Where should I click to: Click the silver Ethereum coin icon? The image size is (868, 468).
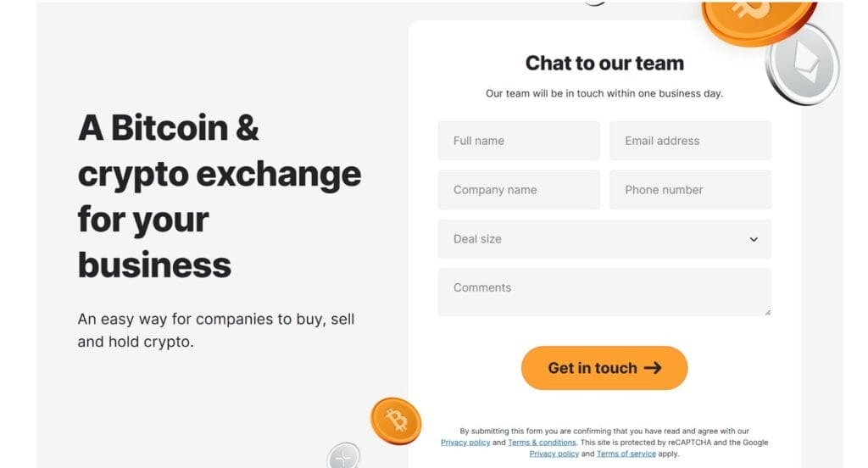pyautogui.click(x=802, y=64)
